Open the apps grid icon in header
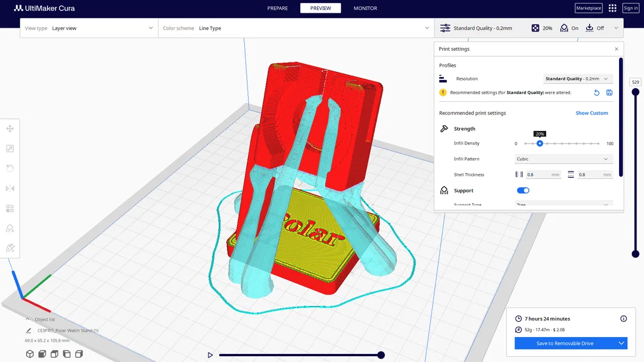 612,8
